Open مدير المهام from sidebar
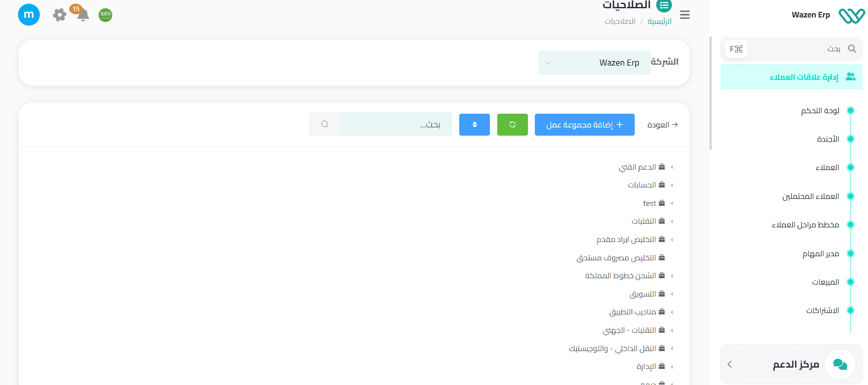 click(x=820, y=253)
